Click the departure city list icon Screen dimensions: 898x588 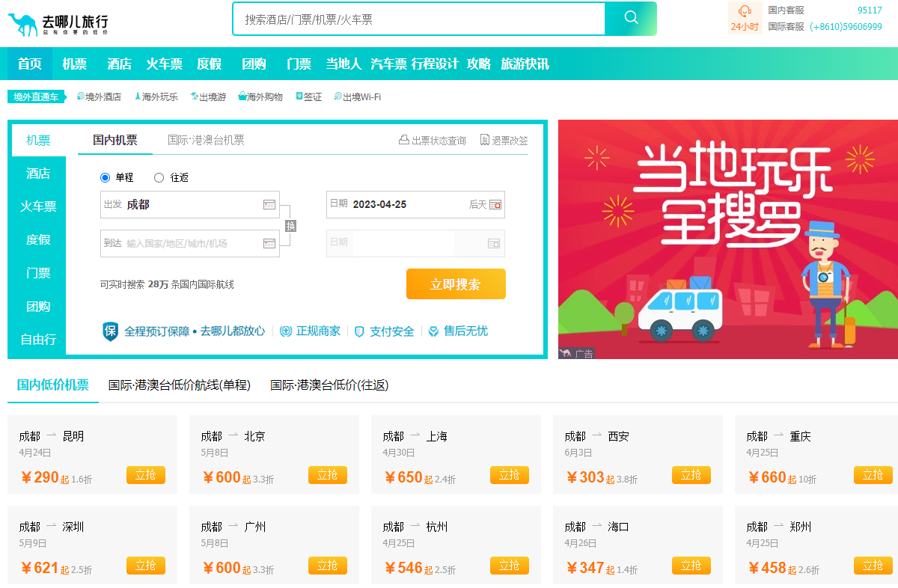tap(269, 204)
